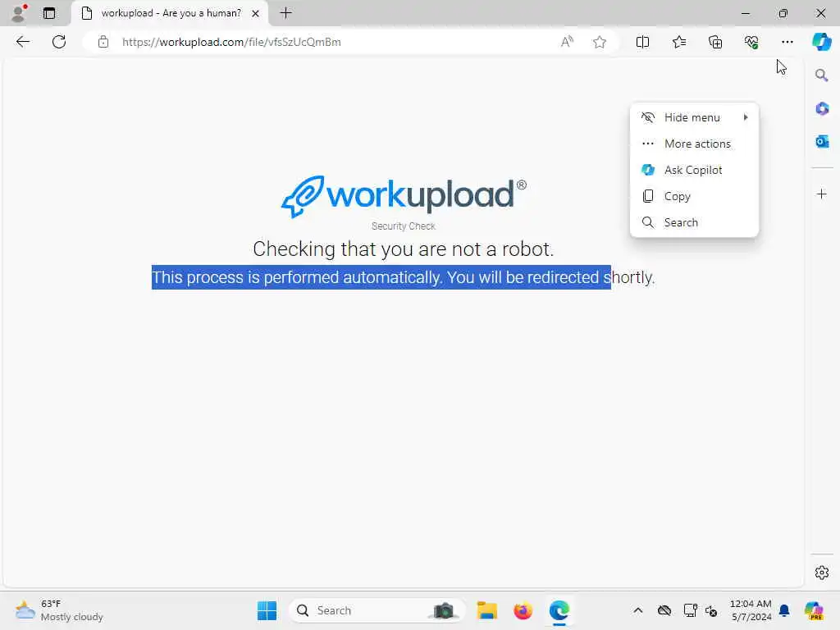This screenshot has width=840, height=630.
Task: Close the workupload tab
Action: pos(256,13)
